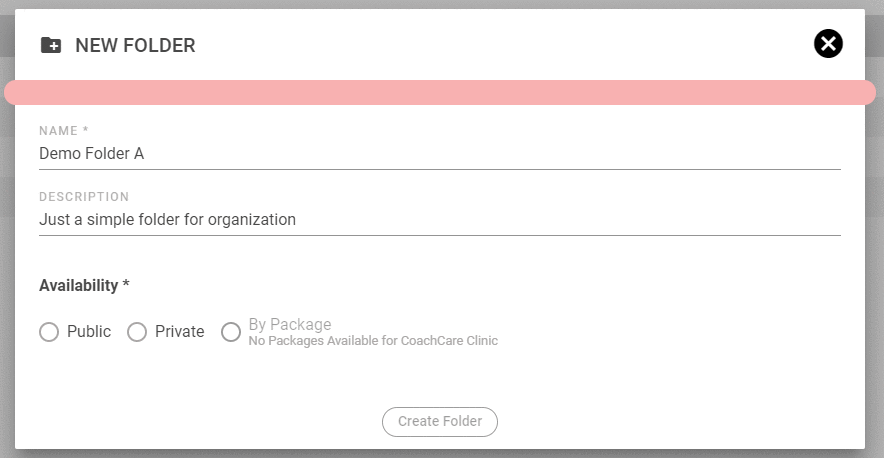Click the pink notification bar
Viewport: 884px width, 458px height.
tap(440, 93)
